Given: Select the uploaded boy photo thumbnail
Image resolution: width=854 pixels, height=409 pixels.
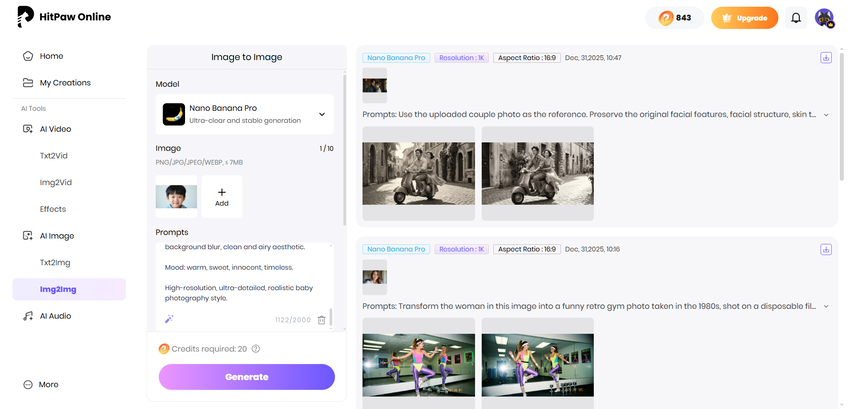Looking at the screenshot, I should click(176, 197).
